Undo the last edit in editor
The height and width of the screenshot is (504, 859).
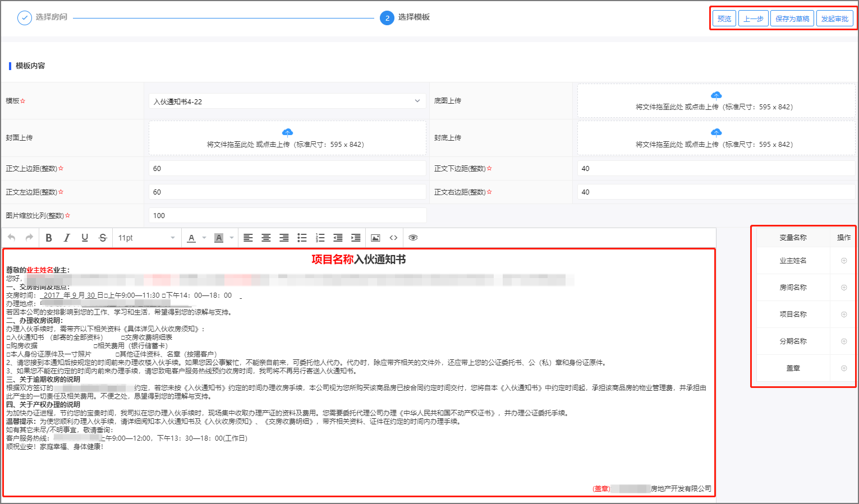[x=11, y=238]
